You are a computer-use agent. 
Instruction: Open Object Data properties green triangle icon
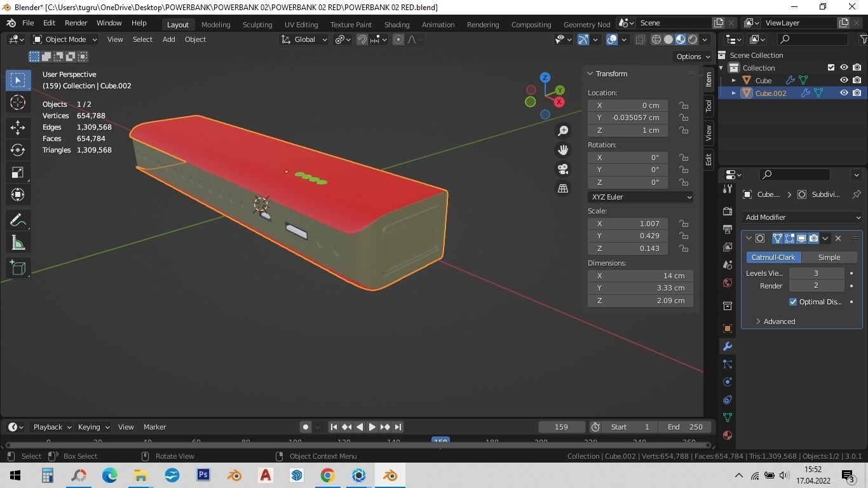coord(728,417)
